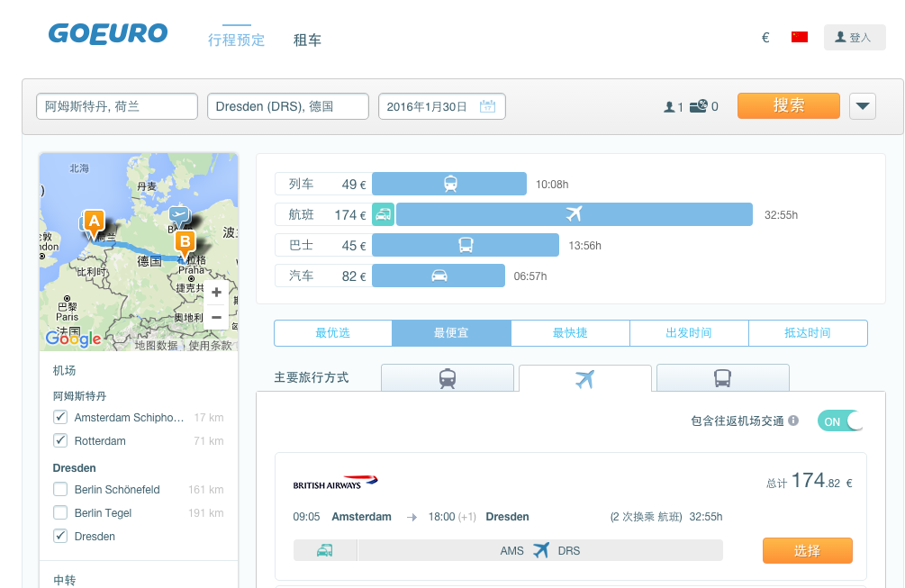Select the 巴士 45 € bus option

[x=323, y=245]
